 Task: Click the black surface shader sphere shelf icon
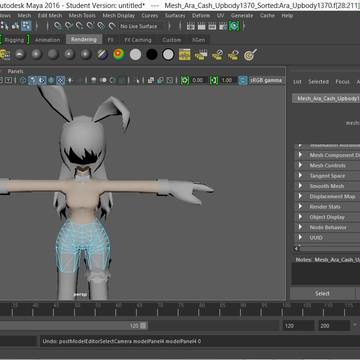(152, 54)
